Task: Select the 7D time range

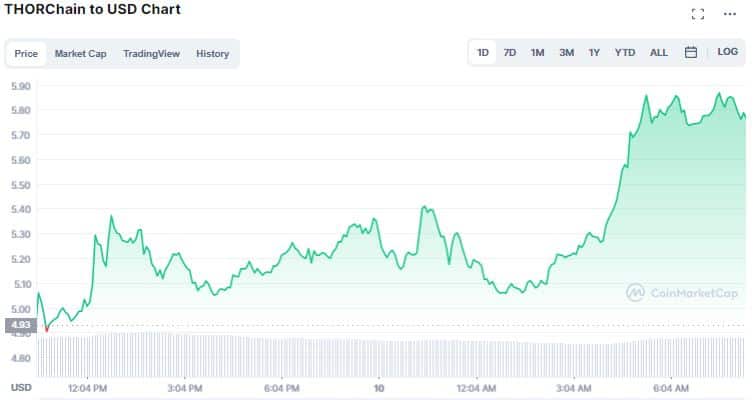Action: [509, 52]
